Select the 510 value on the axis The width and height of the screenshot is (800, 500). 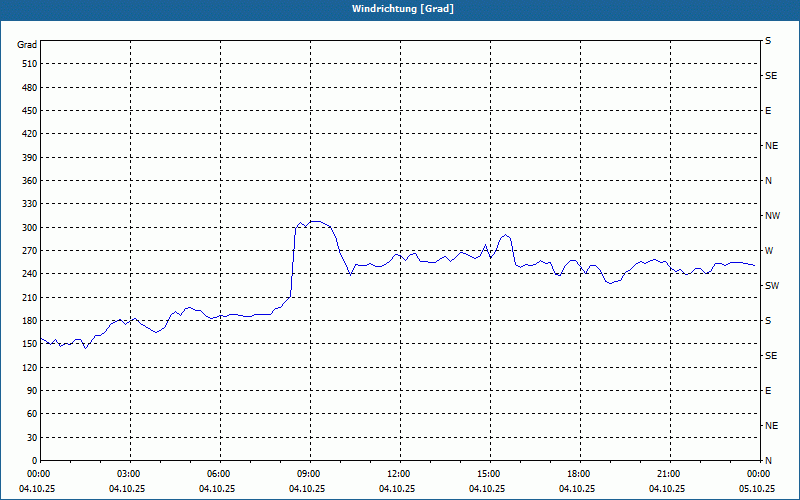tap(30, 64)
